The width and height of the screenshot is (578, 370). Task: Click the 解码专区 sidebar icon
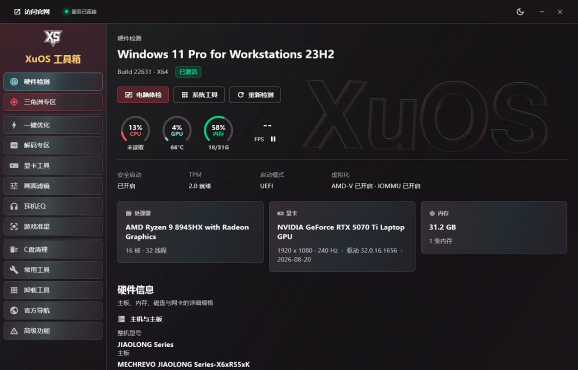pos(14,145)
